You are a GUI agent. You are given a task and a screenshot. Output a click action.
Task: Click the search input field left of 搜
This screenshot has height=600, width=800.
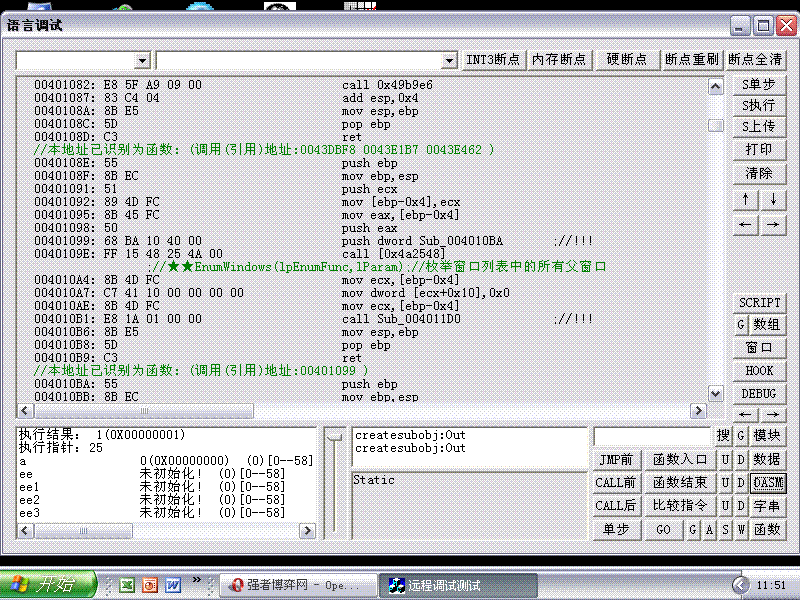(653, 436)
